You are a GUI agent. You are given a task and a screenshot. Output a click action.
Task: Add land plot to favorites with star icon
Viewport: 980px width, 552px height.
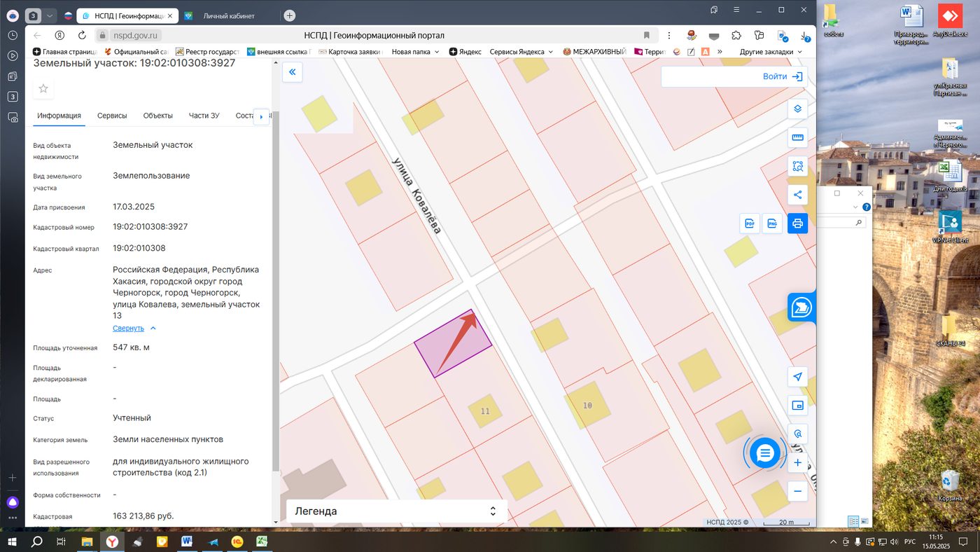43,88
